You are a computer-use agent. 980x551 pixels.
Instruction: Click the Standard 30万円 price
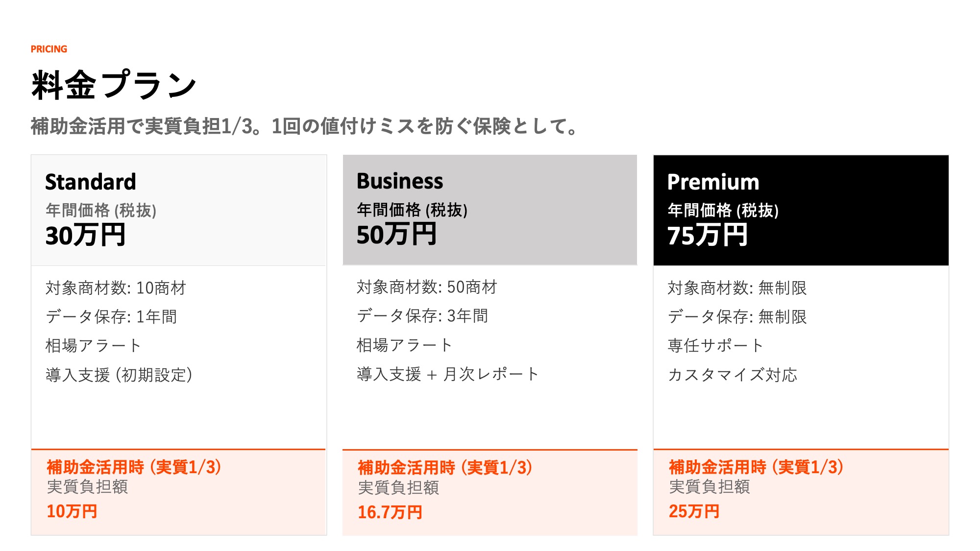86,235
